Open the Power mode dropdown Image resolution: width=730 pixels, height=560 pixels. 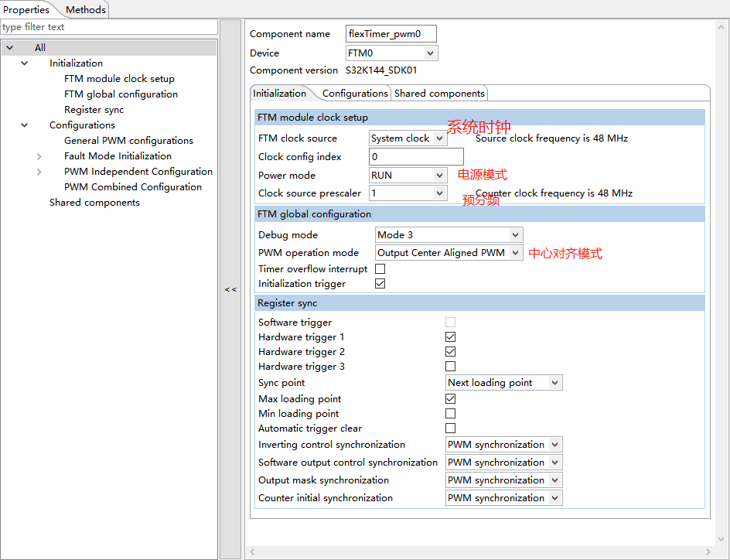point(408,176)
